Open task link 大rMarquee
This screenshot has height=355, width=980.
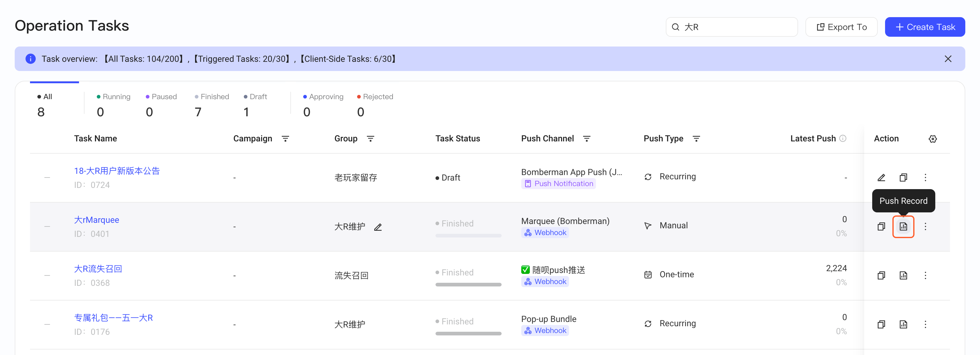point(97,220)
